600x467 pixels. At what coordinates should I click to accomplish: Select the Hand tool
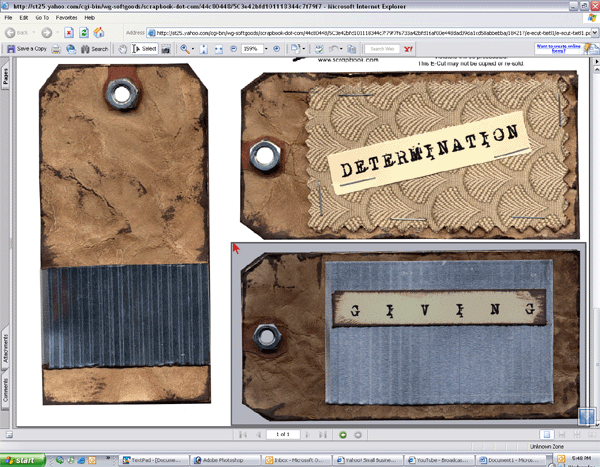123,48
